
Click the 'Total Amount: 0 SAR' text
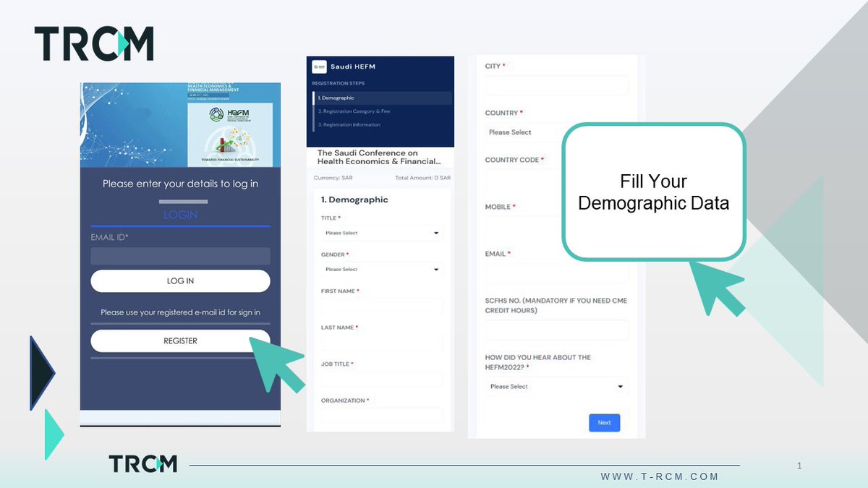click(422, 178)
